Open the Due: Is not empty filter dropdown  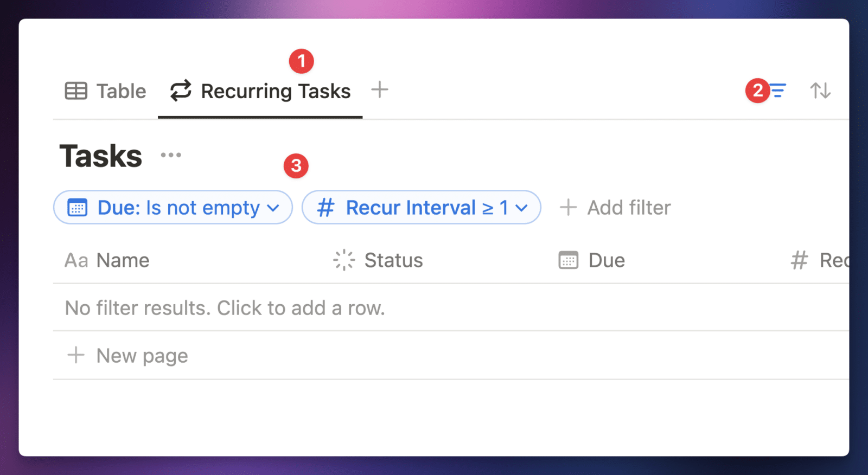[x=173, y=207]
